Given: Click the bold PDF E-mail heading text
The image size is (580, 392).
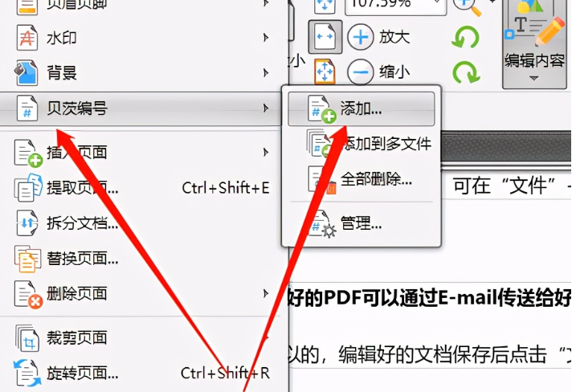Looking at the screenshot, I should (x=430, y=298).
